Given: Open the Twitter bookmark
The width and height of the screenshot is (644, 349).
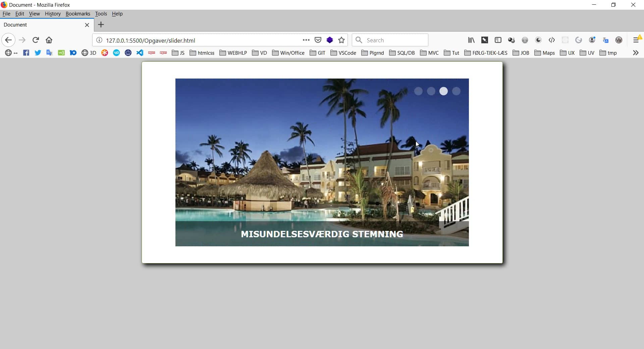Looking at the screenshot, I should [x=38, y=53].
